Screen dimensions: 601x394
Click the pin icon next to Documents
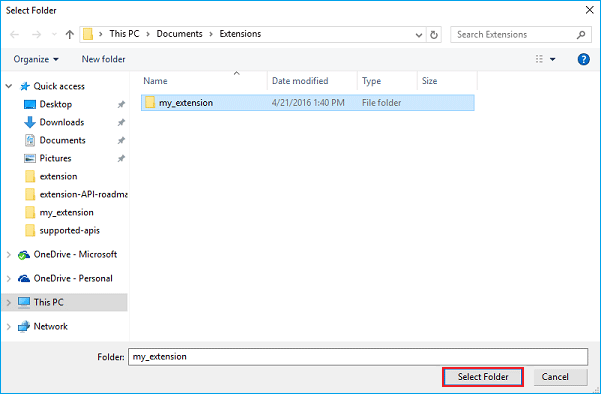click(121, 140)
